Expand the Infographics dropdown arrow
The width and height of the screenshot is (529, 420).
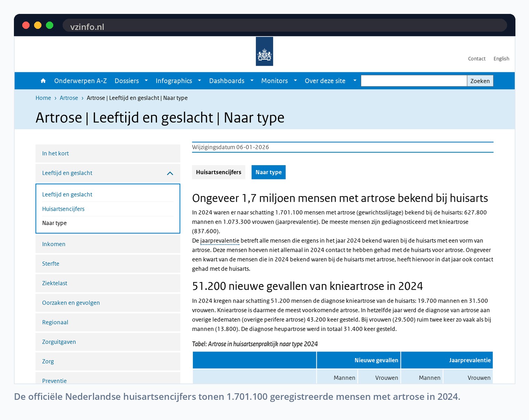coord(199,81)
